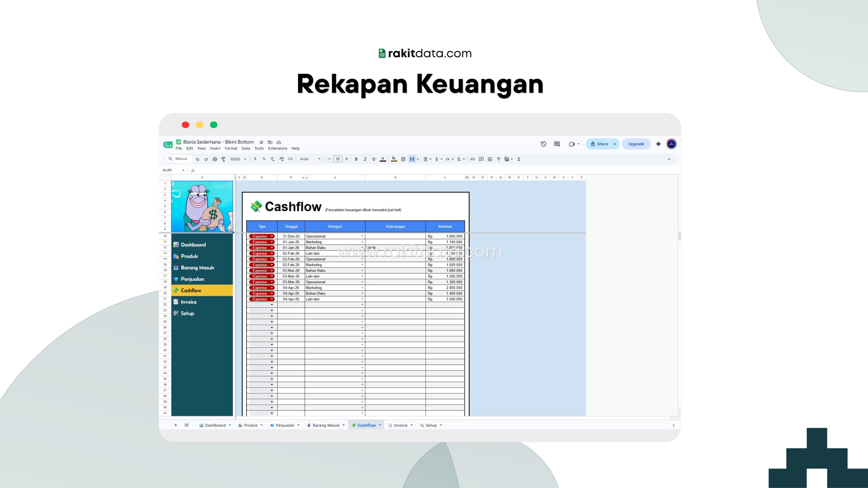Increase font size with the plus button
The image size is (868, 488).
(x=347, y=159)
